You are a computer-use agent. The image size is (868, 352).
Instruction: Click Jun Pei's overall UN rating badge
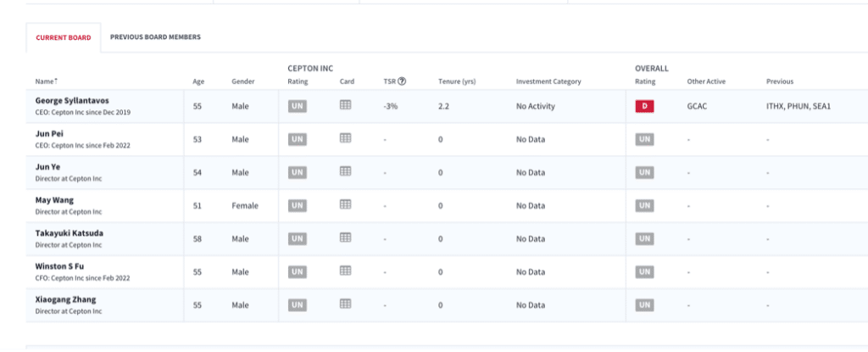[644, 139]
